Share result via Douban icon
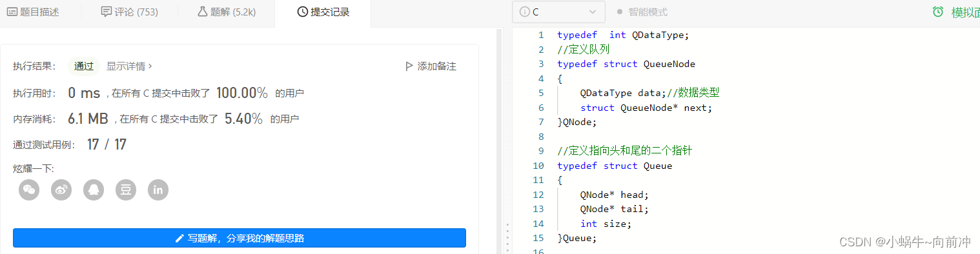Screen dimensions: 980x254 click(126, 190)
